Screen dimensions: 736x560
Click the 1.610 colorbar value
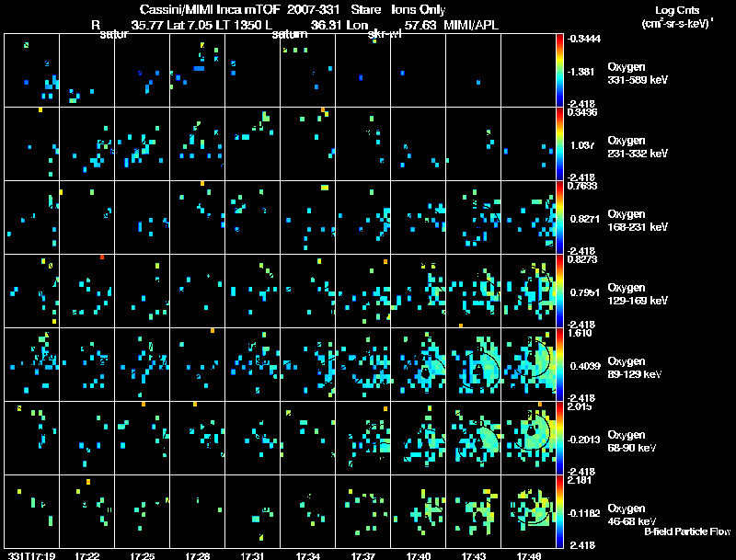pyautogui.click(x=581, y=333)
